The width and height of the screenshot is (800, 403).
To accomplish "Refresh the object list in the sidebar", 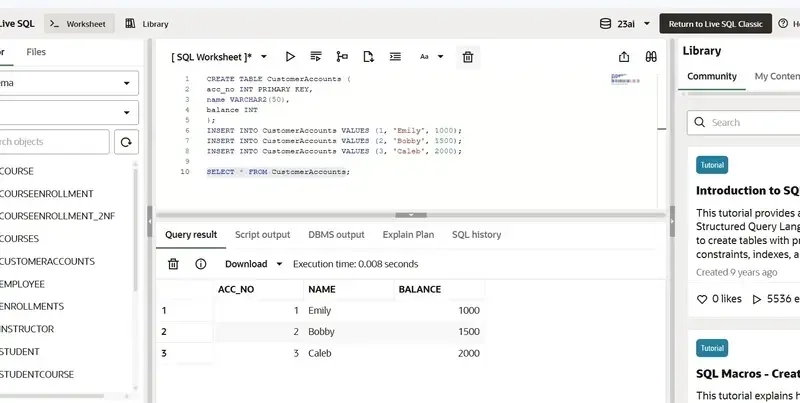I will tap(126, 142).
